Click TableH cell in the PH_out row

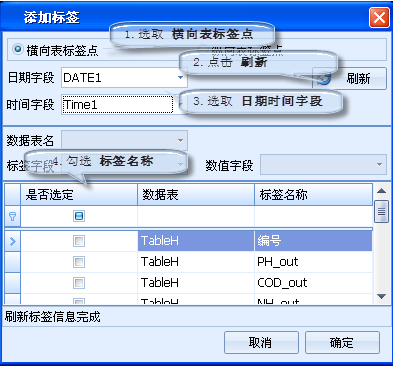196,262
